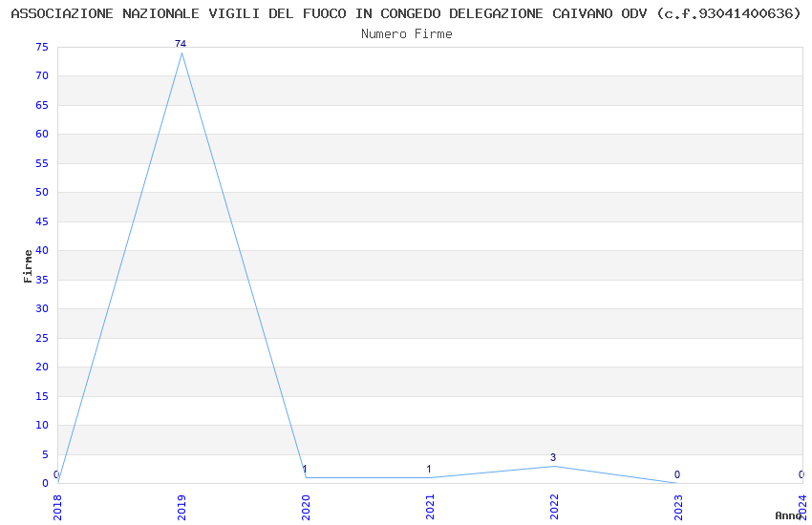Click the y-axis value 65

(42, 105)
